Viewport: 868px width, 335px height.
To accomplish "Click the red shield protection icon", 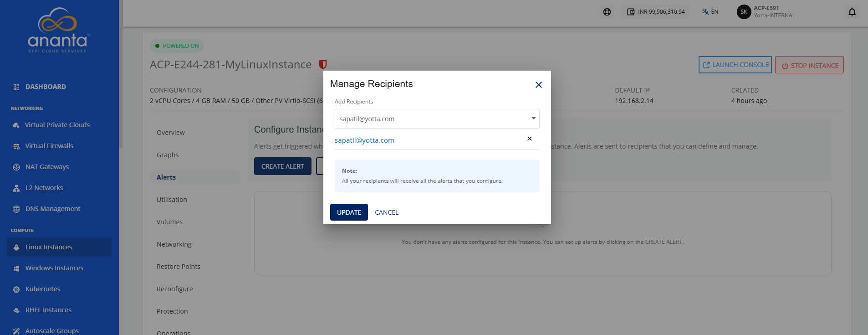I will click(323, 65).
